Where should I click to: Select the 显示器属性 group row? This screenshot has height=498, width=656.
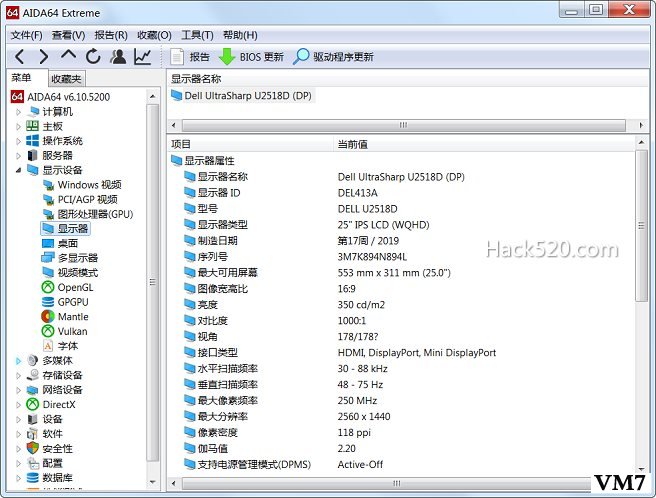[x=202, y=160]
